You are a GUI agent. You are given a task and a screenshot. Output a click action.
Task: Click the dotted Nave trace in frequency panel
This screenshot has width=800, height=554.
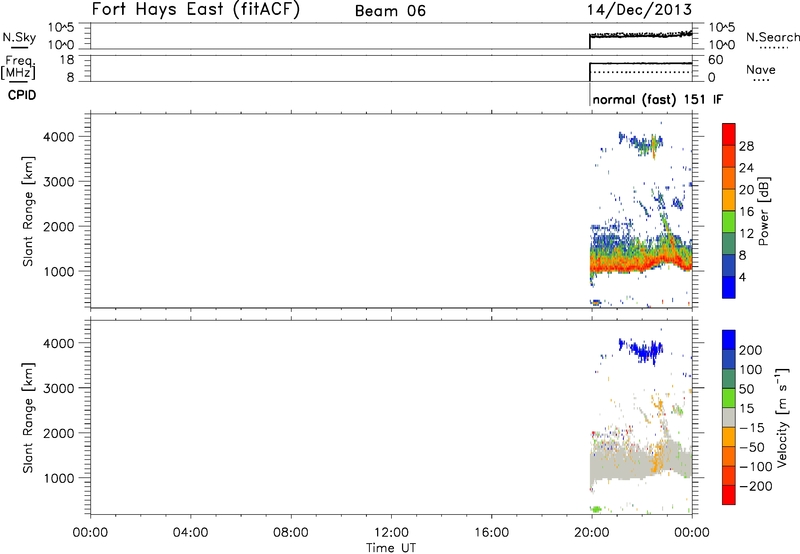642,72
